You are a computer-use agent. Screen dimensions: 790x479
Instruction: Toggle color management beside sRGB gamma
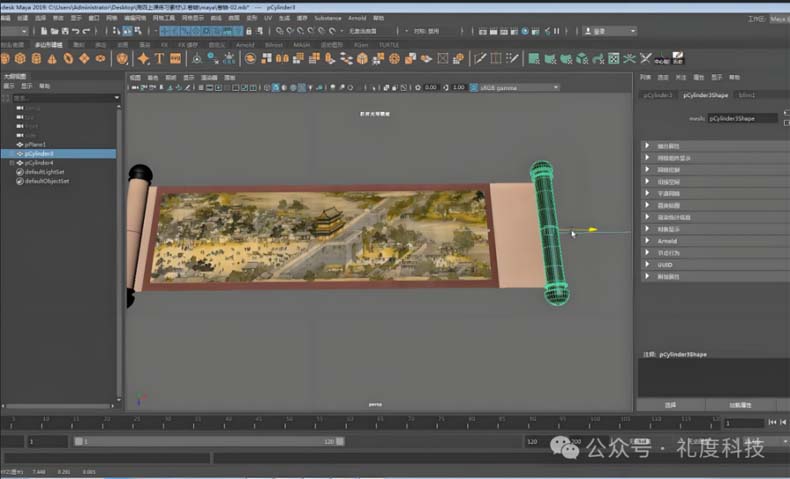pyautogui.click(x=474, y=88)
